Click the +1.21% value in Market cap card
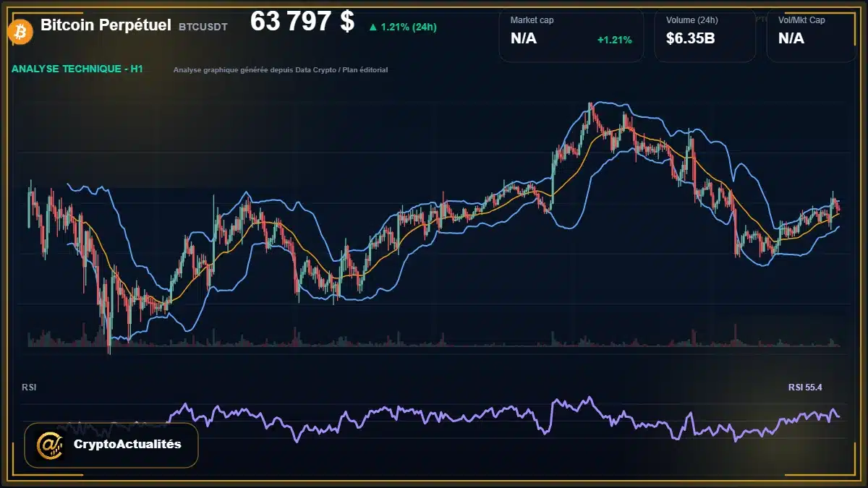 pyautogui.click(x=614, y=40)
